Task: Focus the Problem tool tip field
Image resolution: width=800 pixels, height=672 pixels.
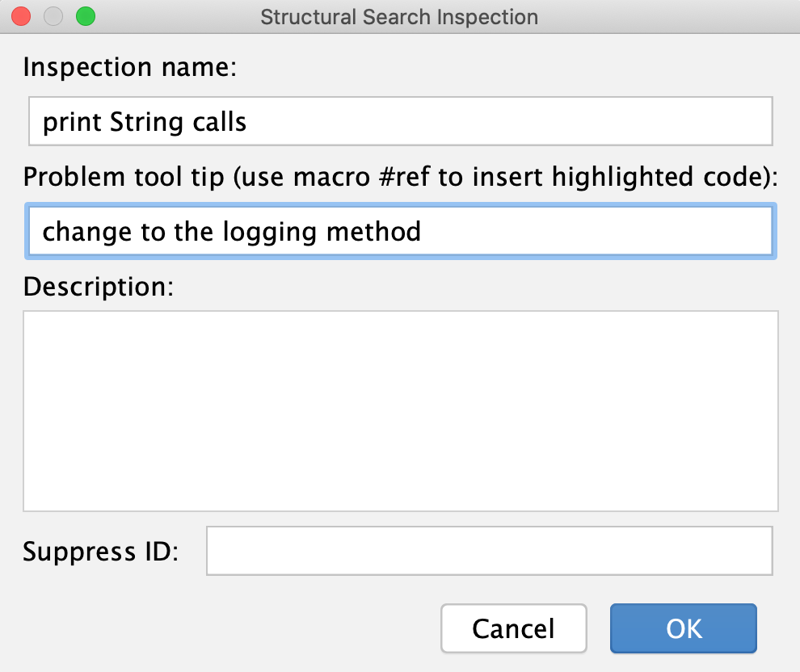Action: (400, 232)
